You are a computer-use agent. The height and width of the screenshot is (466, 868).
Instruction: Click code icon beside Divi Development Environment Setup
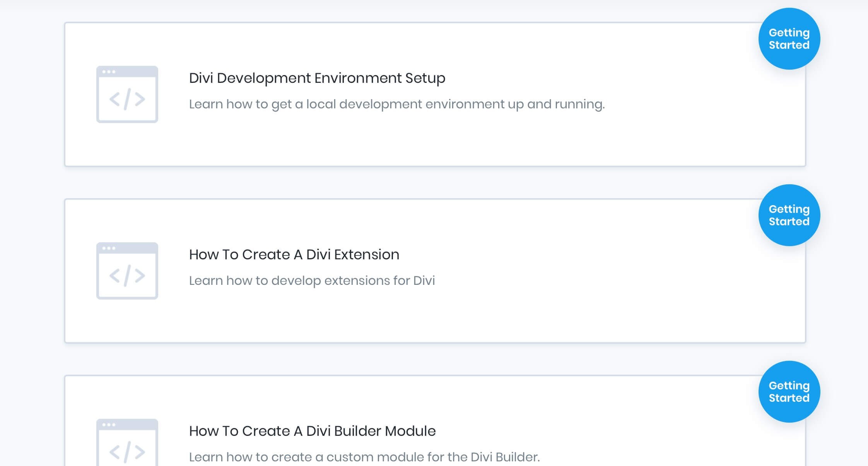click(x=127, y=94)
